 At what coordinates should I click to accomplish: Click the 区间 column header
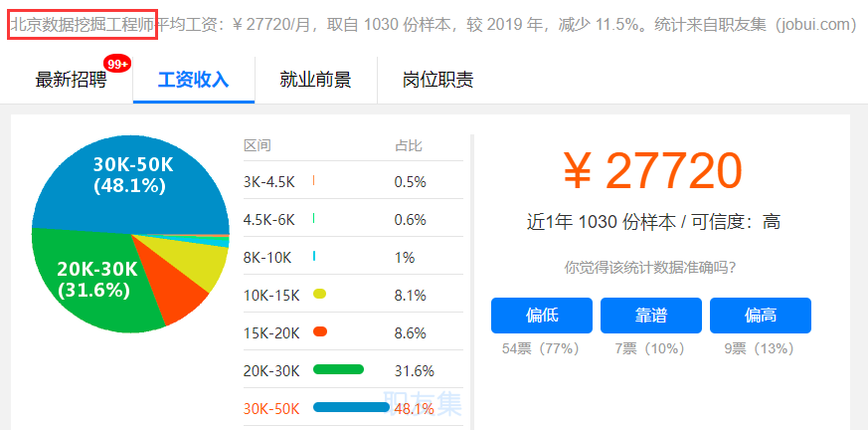tap(257, 145)
